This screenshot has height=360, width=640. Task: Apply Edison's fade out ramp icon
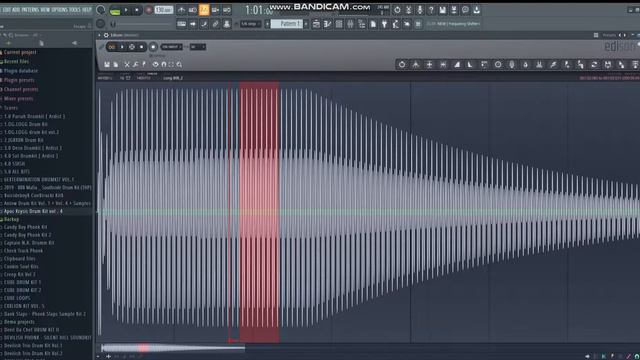470,64
